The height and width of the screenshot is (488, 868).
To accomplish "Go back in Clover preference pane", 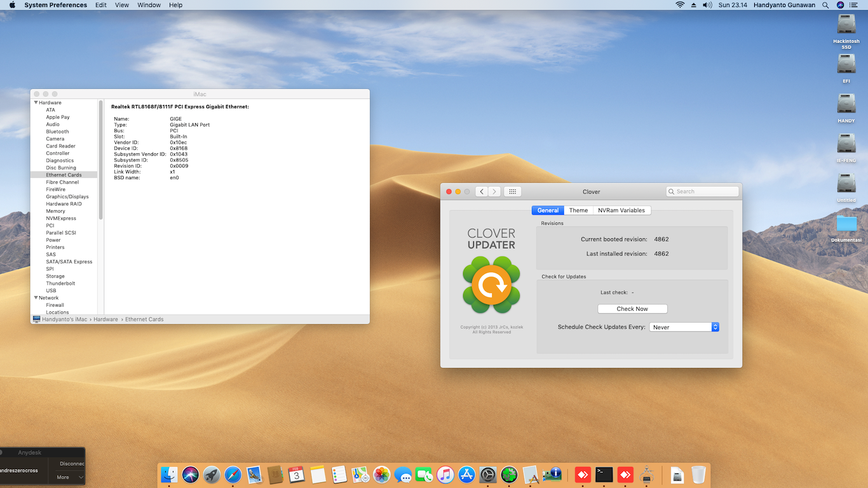I will (481, 191).
